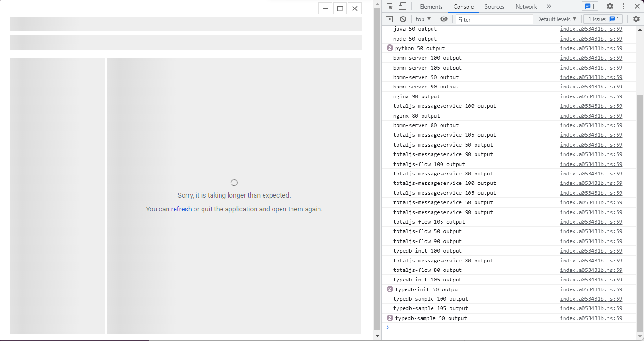Type in the console Filter field

tap(494, 19)
